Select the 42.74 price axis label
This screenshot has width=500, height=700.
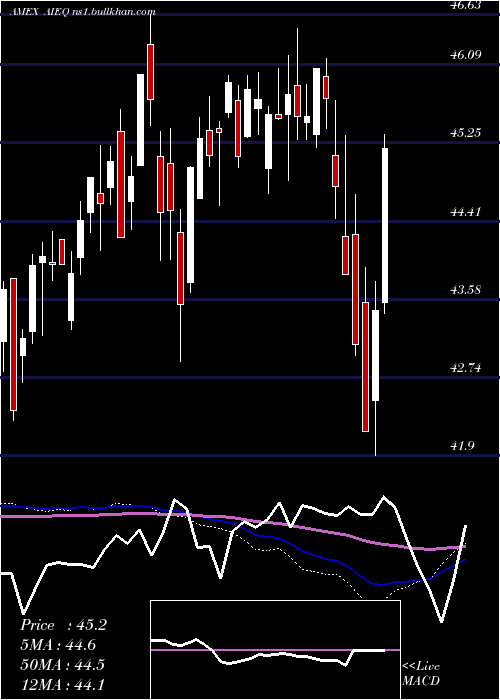(x=467, y=368)
